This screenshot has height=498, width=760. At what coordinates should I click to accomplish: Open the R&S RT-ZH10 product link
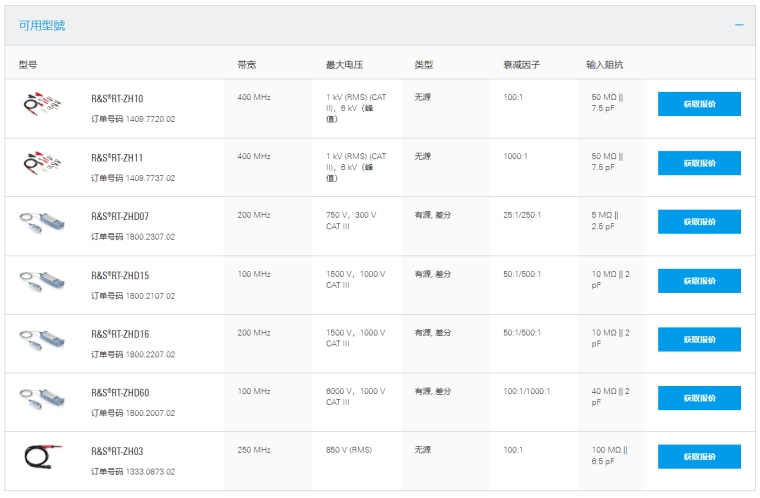coord(117,99)
